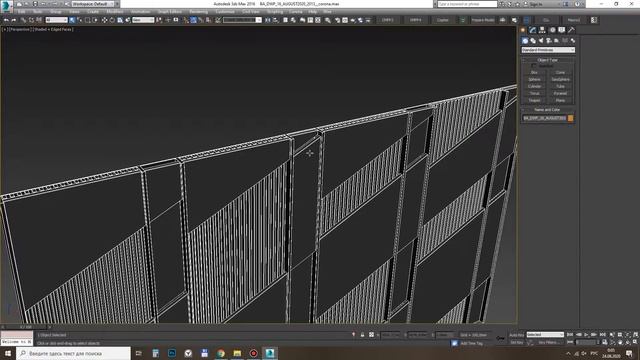Click the Cone primitive button
The image size is (640, 360).
[560, 73]
